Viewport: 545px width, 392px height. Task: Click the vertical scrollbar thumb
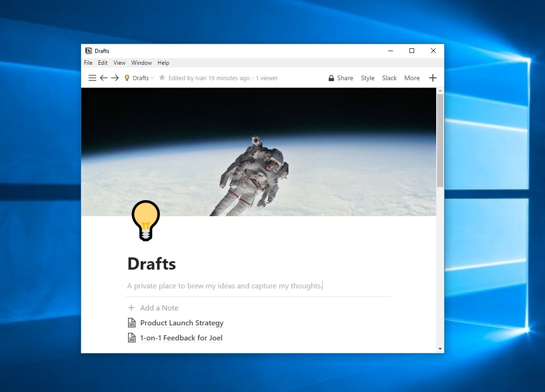(440, 140)
